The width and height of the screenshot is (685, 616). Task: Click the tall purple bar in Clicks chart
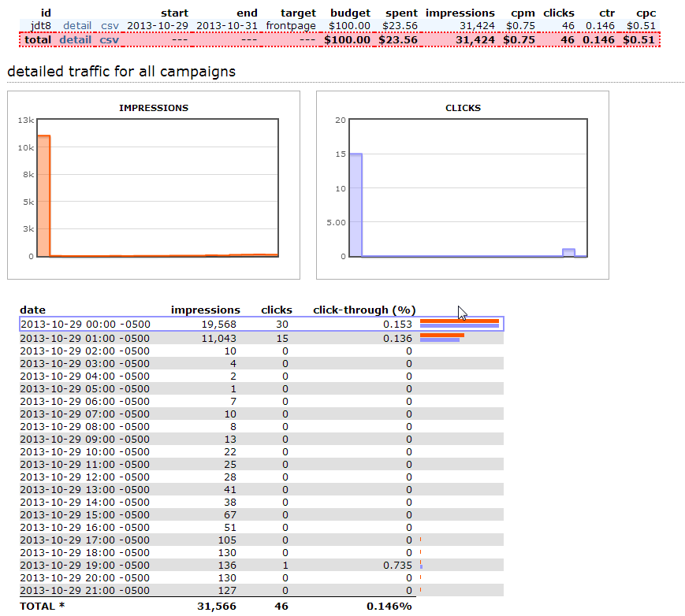(x=356, y=205)
